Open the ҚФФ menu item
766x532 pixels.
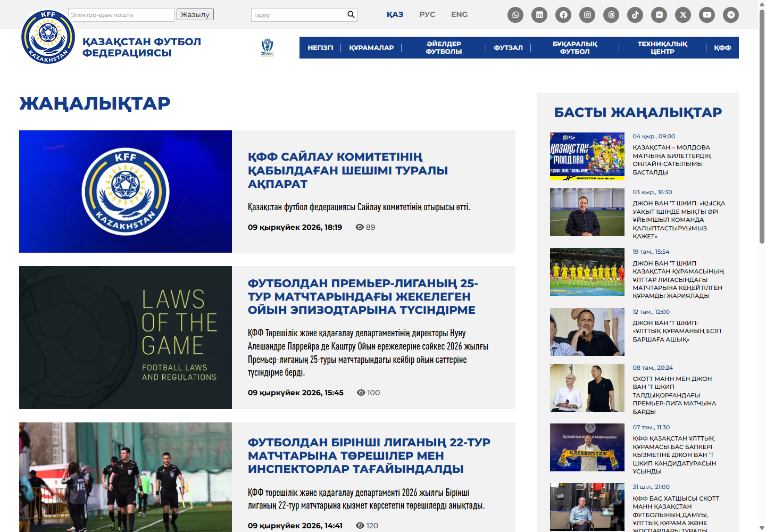click(x=722, y=48)
